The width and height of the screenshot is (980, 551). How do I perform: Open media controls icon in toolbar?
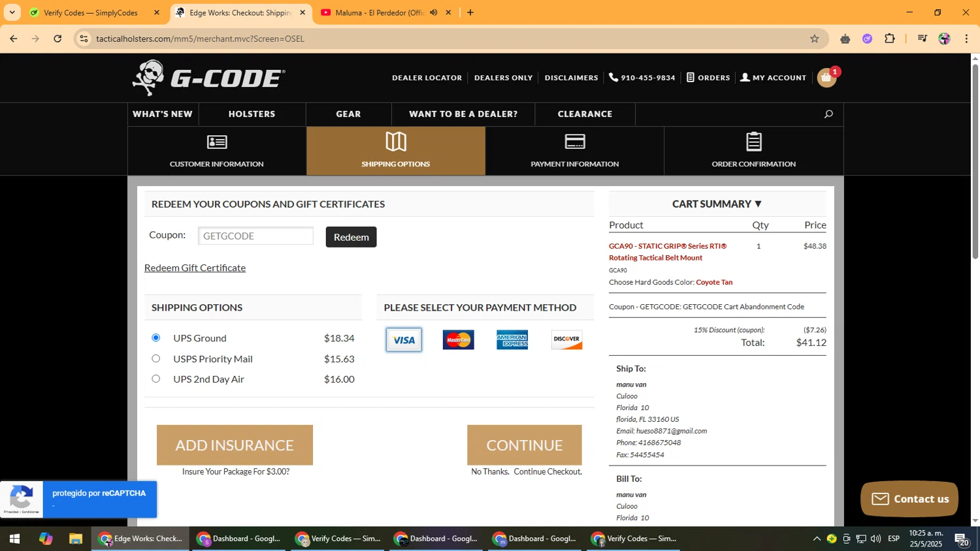click(922, 39)
